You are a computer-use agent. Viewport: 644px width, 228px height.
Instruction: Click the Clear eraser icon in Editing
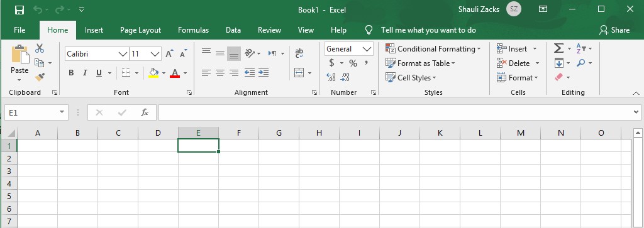click(558, 77)
